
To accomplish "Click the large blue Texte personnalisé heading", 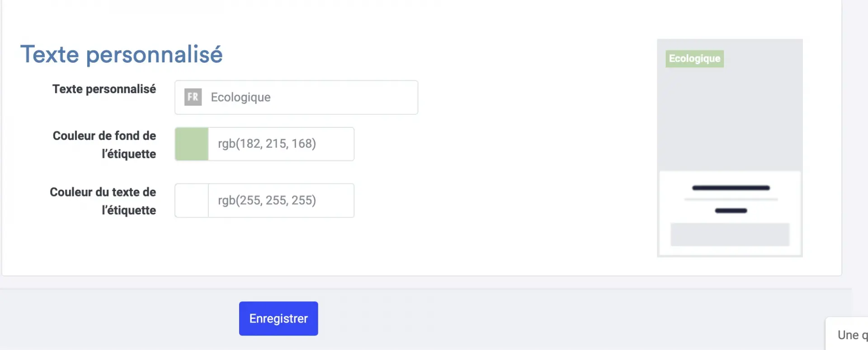I will (122, 54).
